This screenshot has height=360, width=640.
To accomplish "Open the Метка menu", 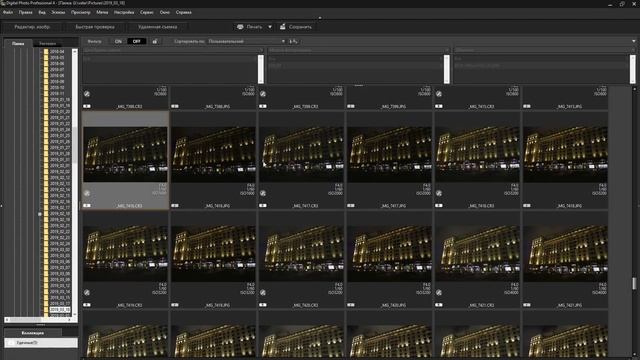I will 102,12.
